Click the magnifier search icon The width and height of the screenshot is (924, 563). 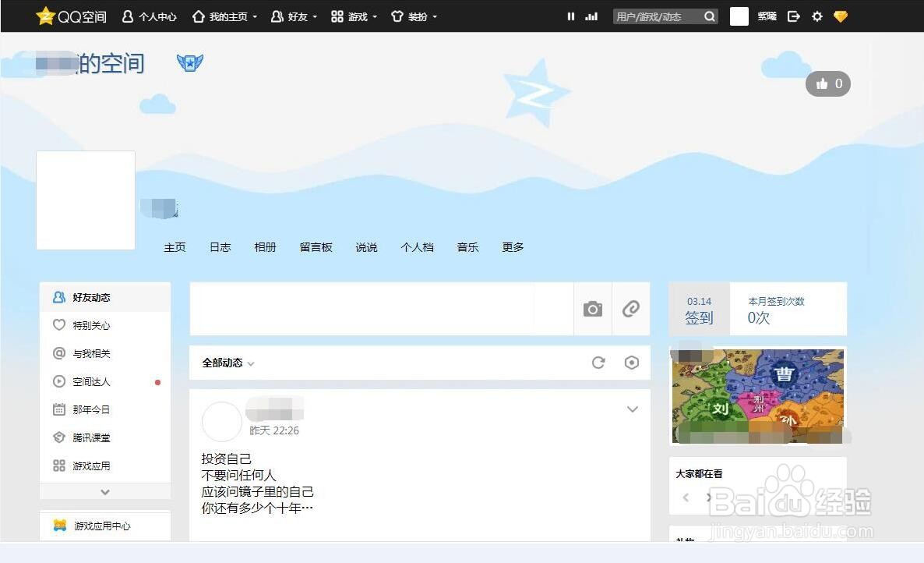pyautogui.click(x=710, y=16)
